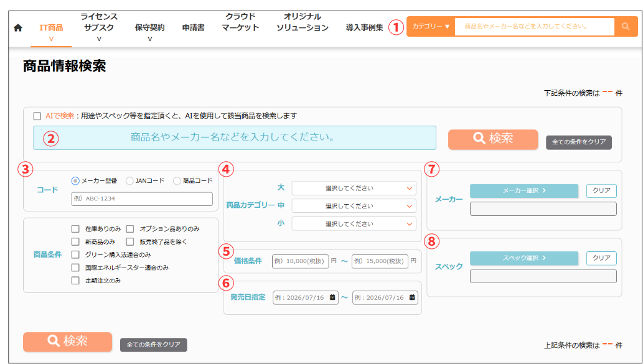Image resolution: width=643 pixels, height=364 pixels.
Task: Open クラウド マーケット
Action: [241, 22]
